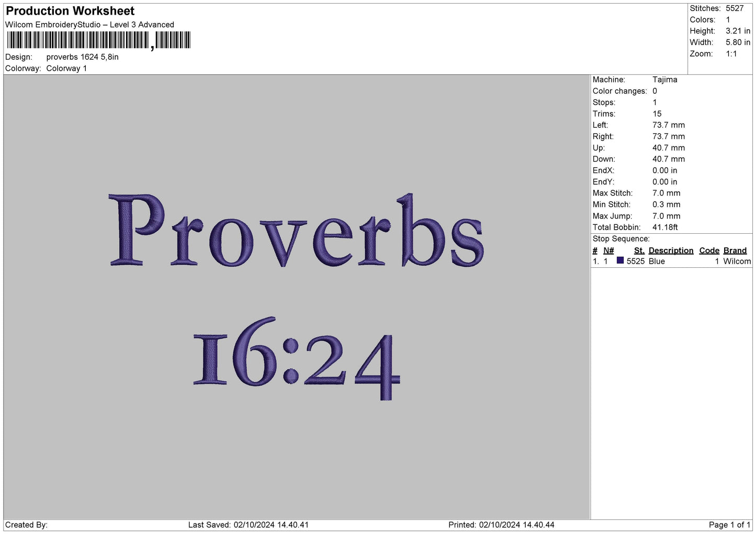Click the 'Created By:' label
756x534 pixels.
[26, 525]
